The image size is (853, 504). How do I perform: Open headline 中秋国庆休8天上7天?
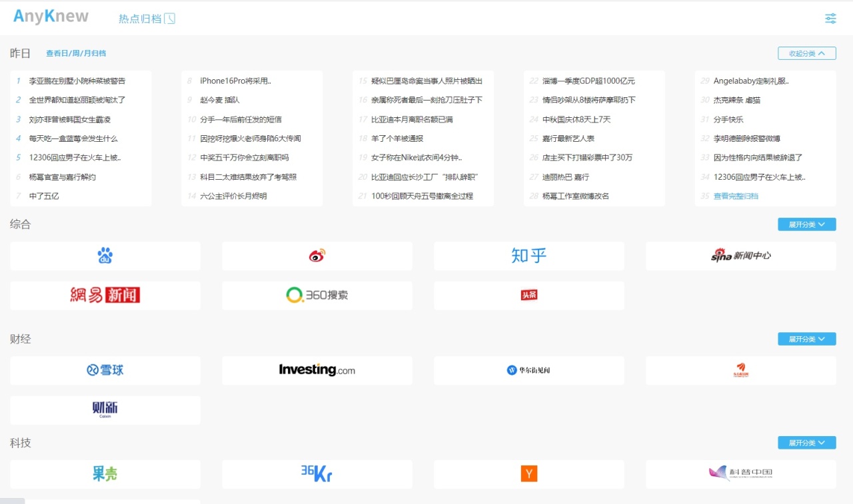point(576,120)
